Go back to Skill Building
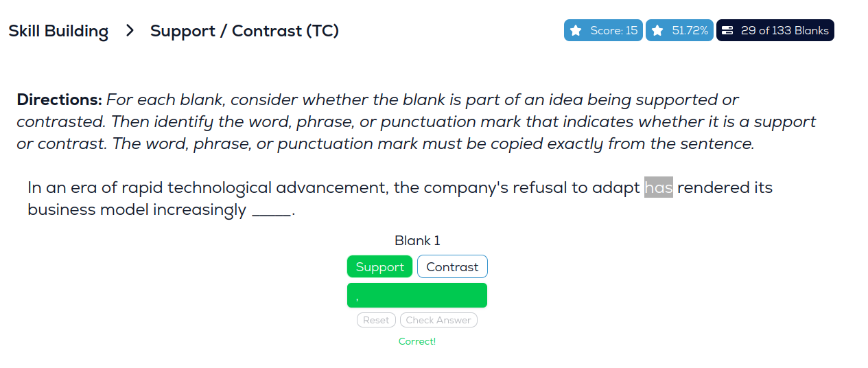 click(x=58, y=31)
